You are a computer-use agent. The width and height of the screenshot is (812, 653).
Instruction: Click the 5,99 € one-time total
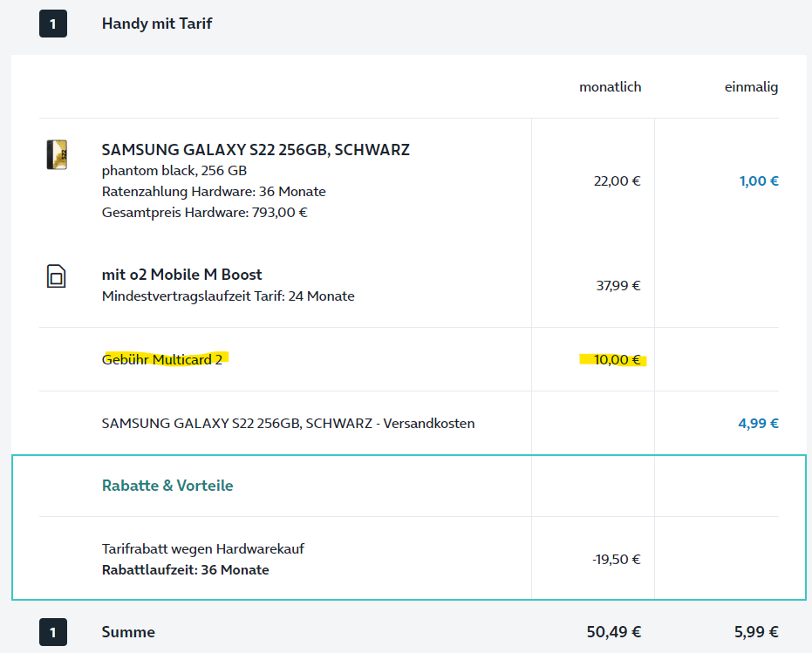coord(756,632)
